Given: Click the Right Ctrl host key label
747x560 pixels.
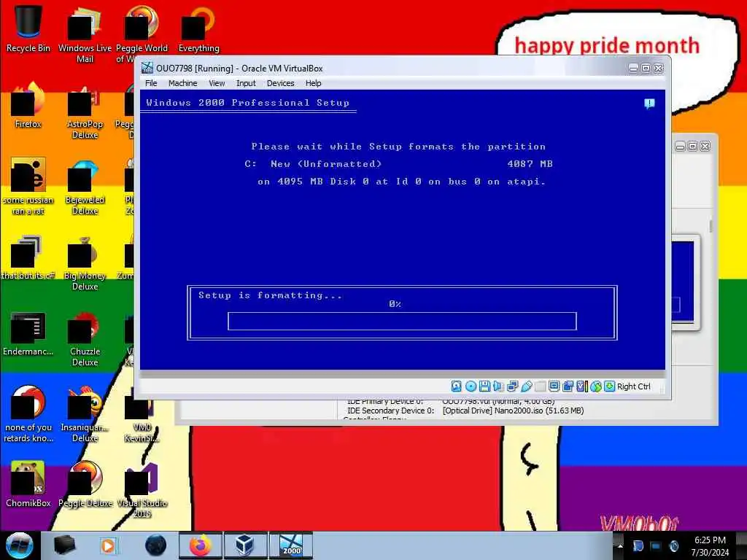Looking at the screenshot, I should (634, 386).
